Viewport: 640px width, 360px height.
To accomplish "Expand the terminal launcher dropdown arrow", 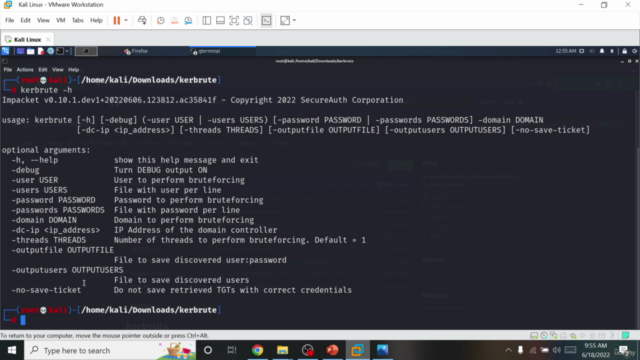I will point(67,51).
